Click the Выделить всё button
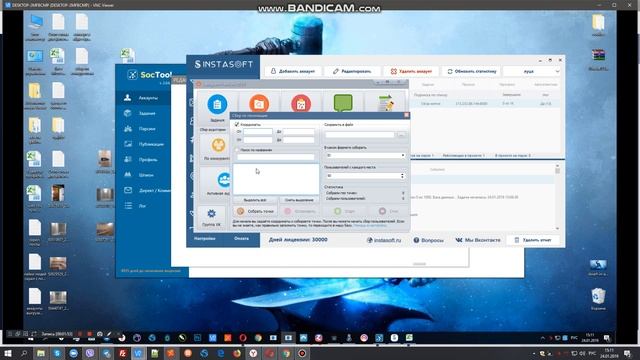The height and width of the screenshot is (360, 640). point(255,200)
